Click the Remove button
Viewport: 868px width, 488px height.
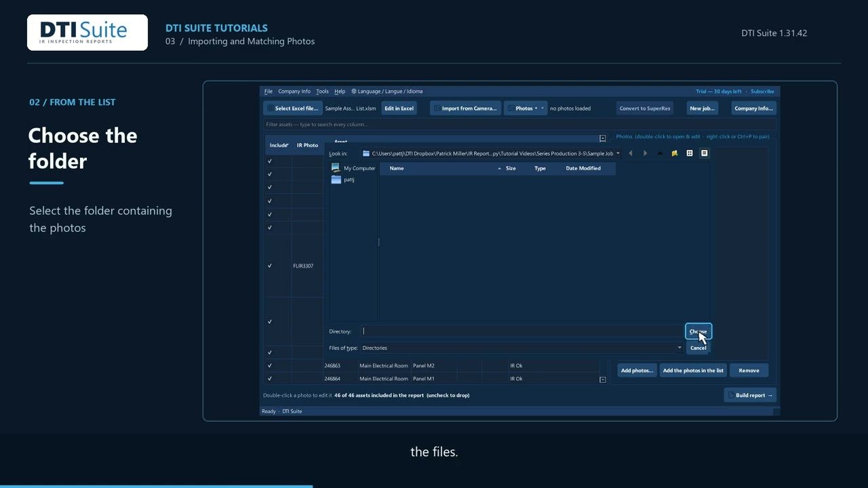(749, 371)
